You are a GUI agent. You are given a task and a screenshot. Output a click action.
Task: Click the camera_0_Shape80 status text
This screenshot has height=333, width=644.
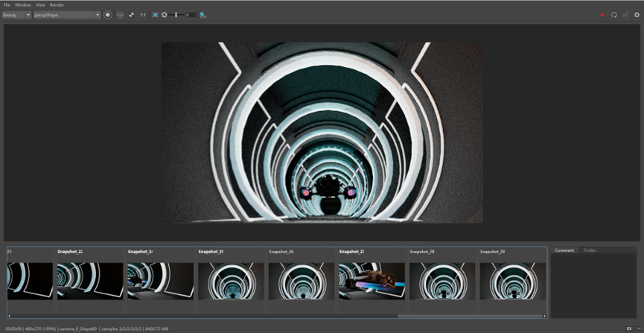(x=78, y=329)
